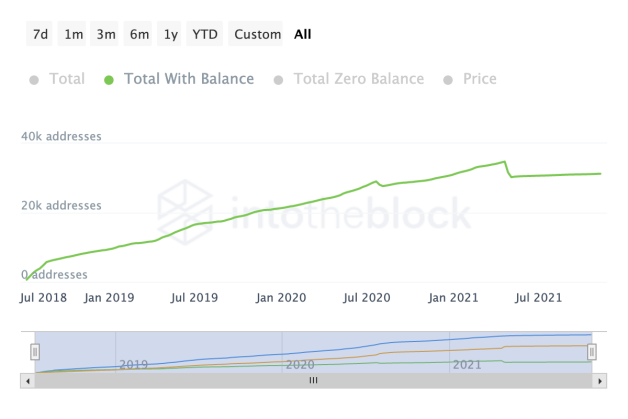Image resolution: width=628 pixels, height=419 pixels.
Task: Click the 2020 label in navigator
Action: [300, 365]
